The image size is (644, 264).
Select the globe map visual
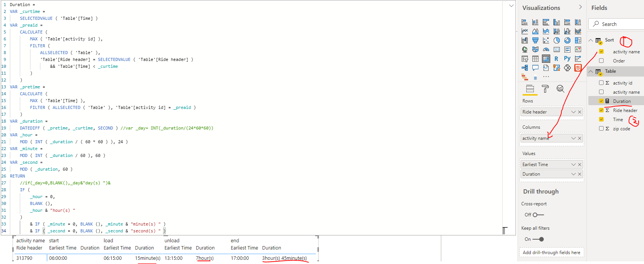(x=525, y=50)
